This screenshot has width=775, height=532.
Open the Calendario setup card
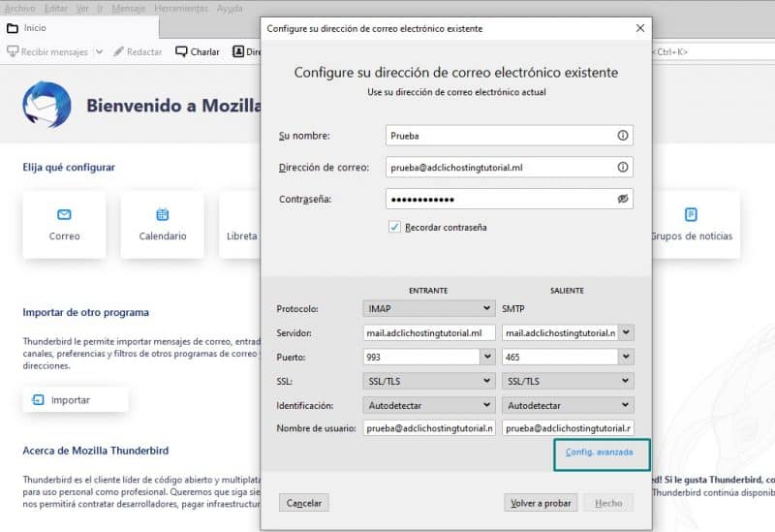click(x=163, y=225)
